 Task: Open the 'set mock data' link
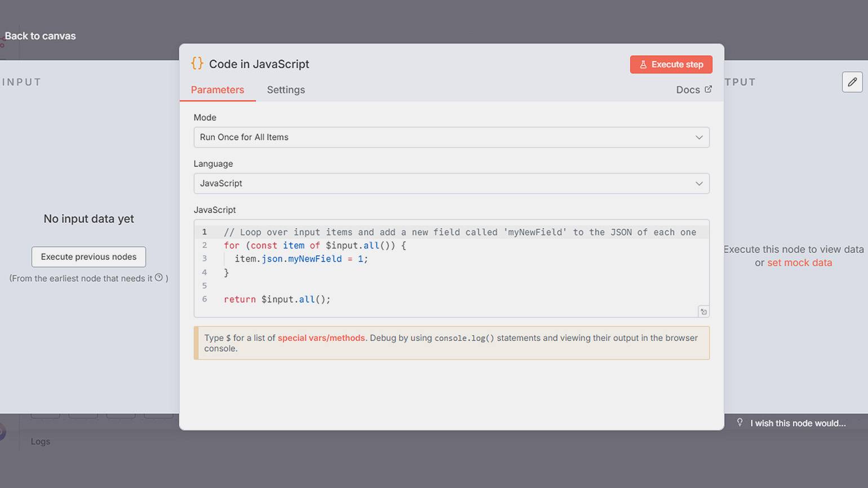[799, 263]
